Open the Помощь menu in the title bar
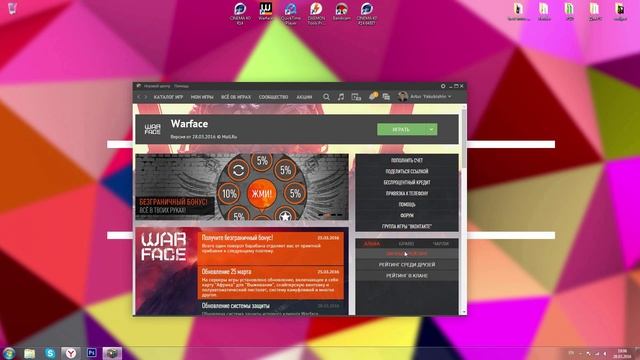Viewport: 640px width, 360px height. click(181, 86)
